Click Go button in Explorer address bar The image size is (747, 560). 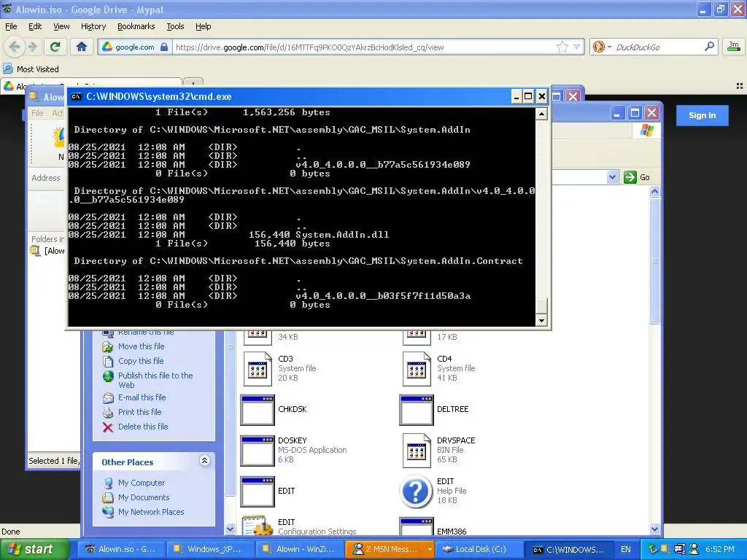pos(637,177)
